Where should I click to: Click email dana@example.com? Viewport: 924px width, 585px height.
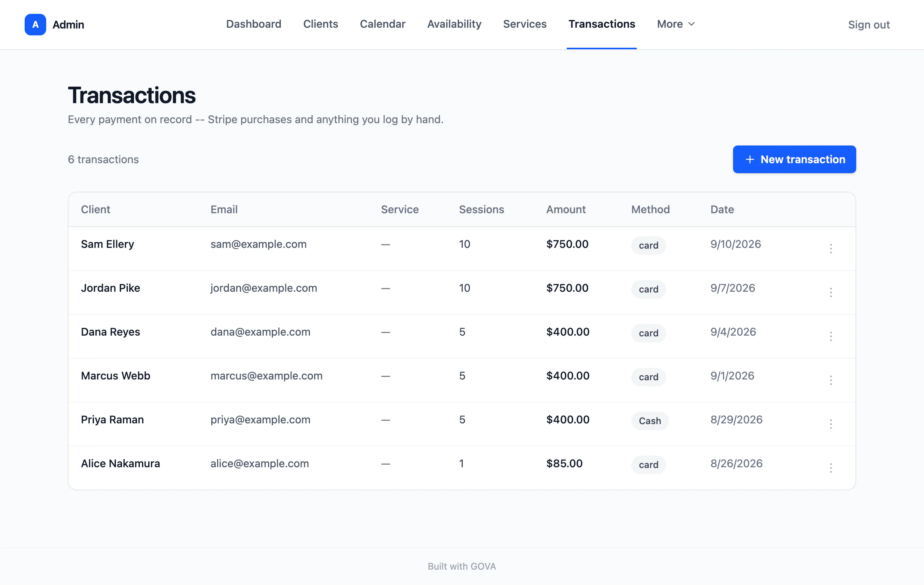260,332
